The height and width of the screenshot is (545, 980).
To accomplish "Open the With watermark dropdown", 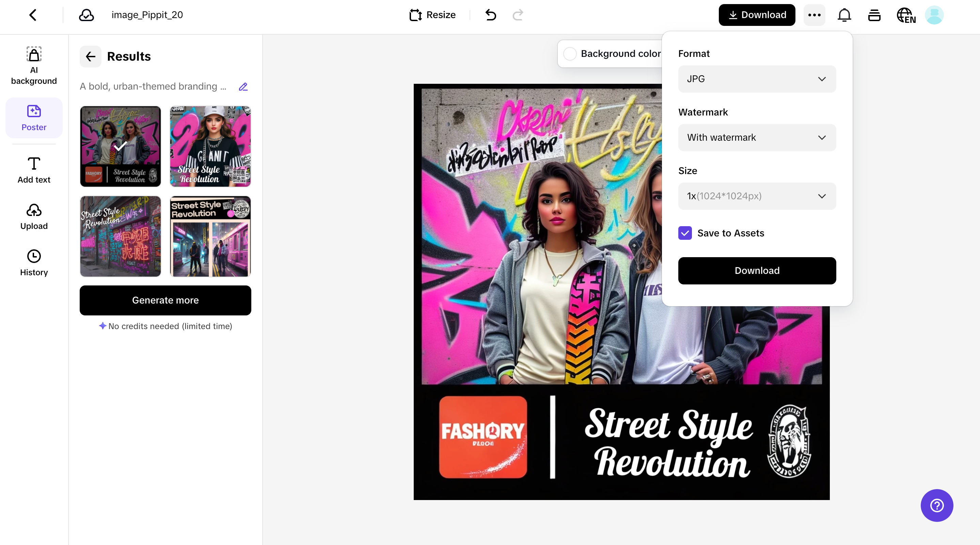I will (x=757, y=137).
